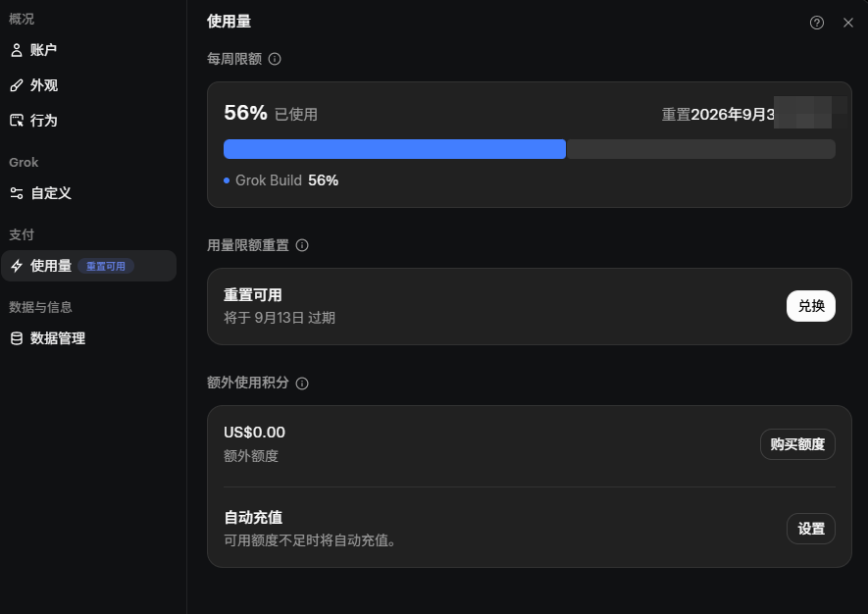The image size is (868, 614).
Task: Select the 外观 brush icon
Action: [x=17, y=85]
